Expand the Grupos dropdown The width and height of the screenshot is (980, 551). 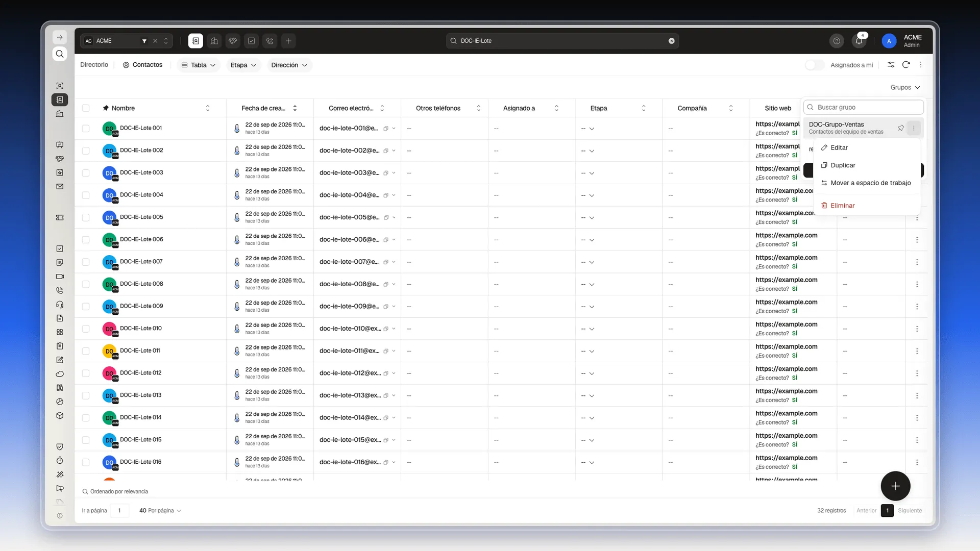point(905,87)
